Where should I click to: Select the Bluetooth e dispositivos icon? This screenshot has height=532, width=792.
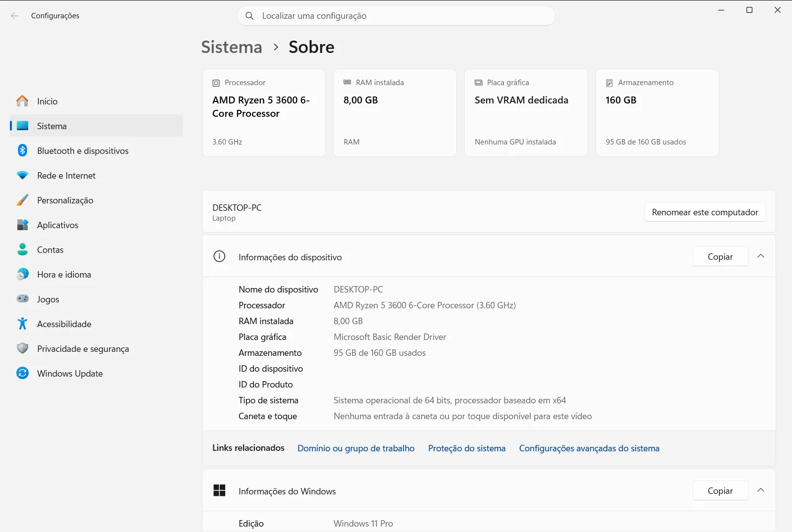[22, 150]
